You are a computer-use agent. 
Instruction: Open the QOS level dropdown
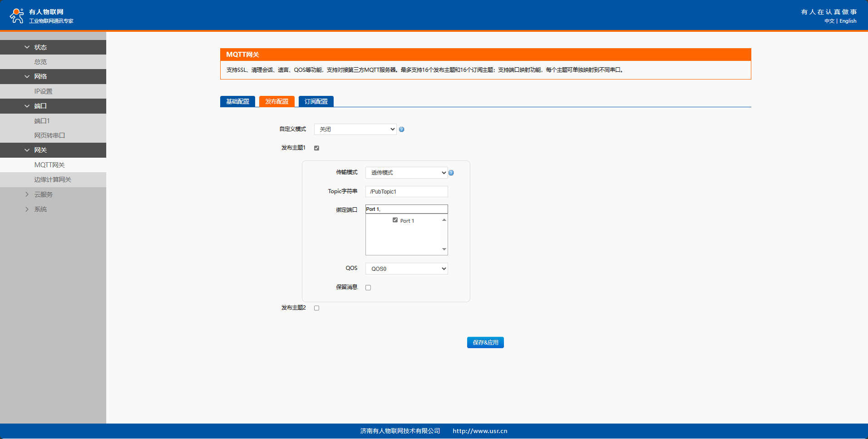pos(406,269)
